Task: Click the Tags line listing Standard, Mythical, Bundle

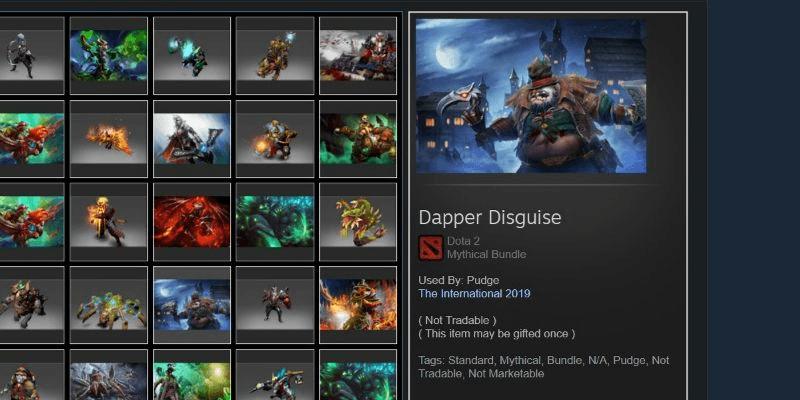Action: (x=543, y=367)
